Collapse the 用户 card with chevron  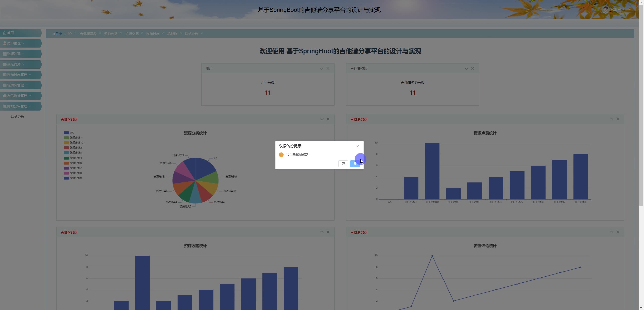(x=321, y=69)
